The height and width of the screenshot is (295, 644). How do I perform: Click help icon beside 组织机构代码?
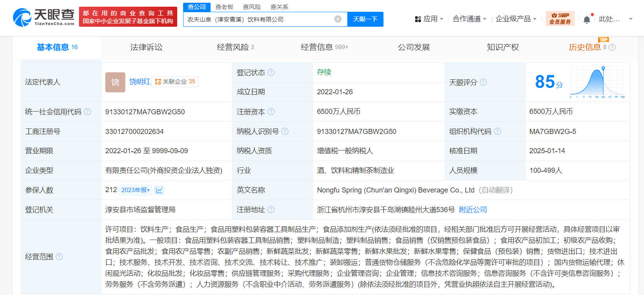(x=497, y=132)
